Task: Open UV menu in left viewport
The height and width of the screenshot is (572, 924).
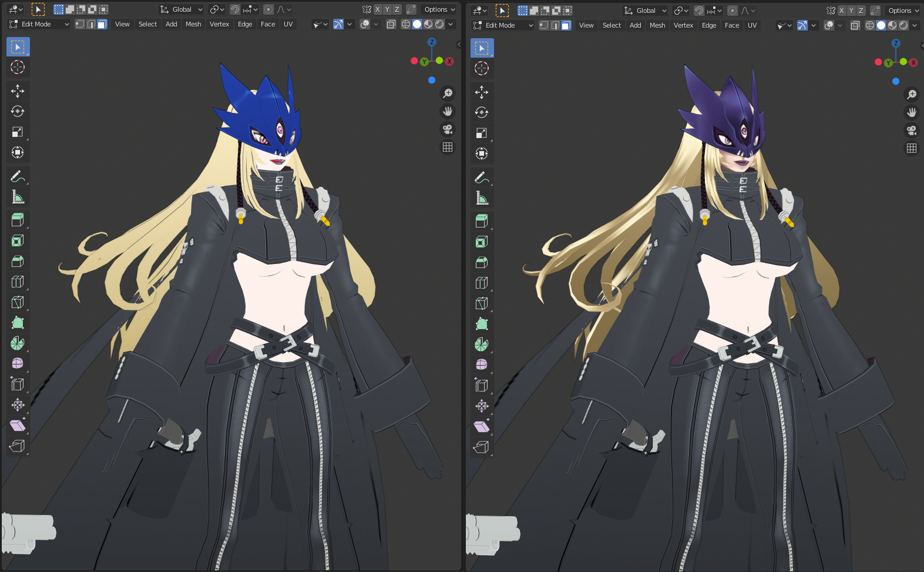Action: pyautogui.click(x=288, y=24)
